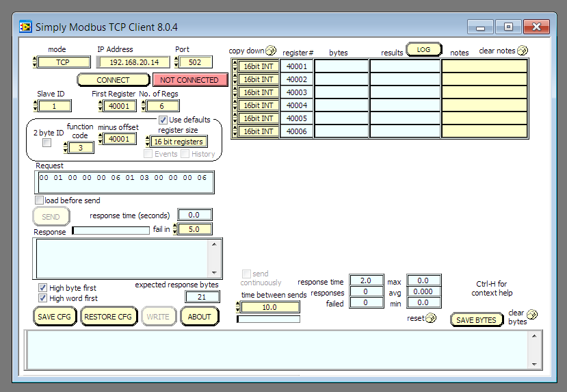Click the Slave ID stepper arrows
This screenshot has height=392, width=567.
[36, 106]
